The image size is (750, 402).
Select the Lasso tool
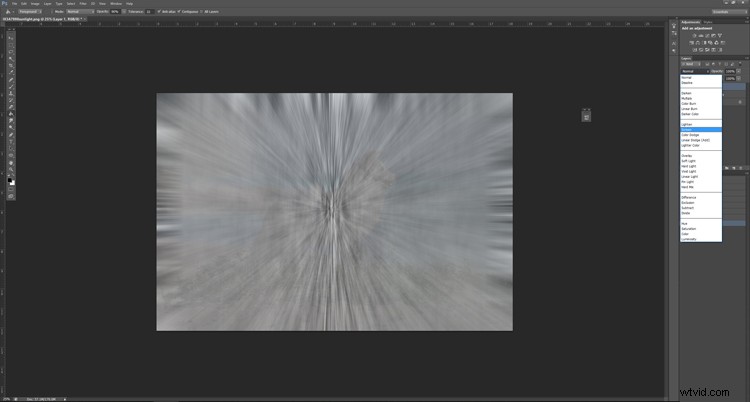[11, 52]
